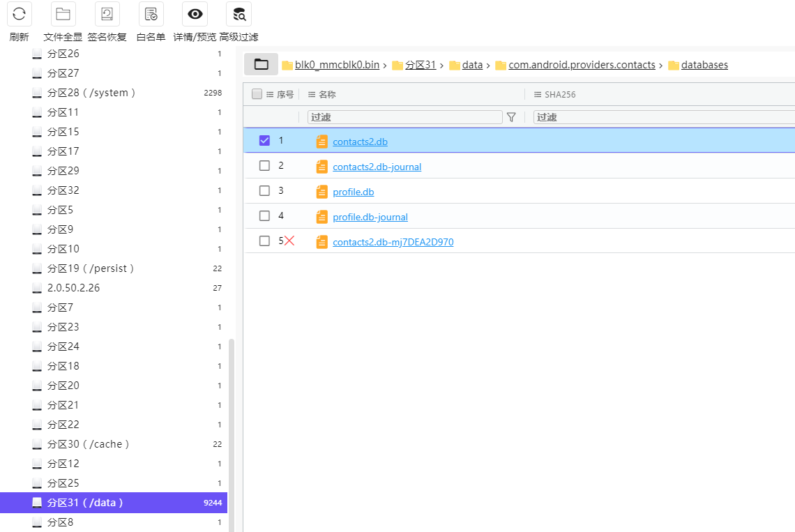
Task: Open the deleted contacts2.db-mj7DEA2D970 file
Action: coord(393,241)
